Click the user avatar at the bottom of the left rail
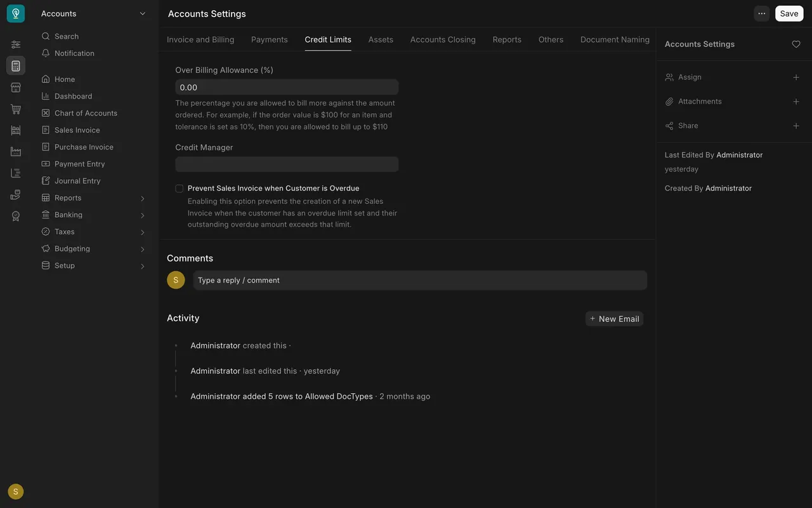The height and width of the screenshot is (508, 812). 16,491
